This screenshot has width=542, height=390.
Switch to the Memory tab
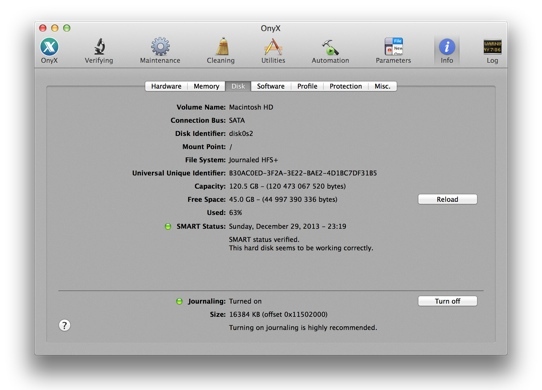tap(206, 86)
